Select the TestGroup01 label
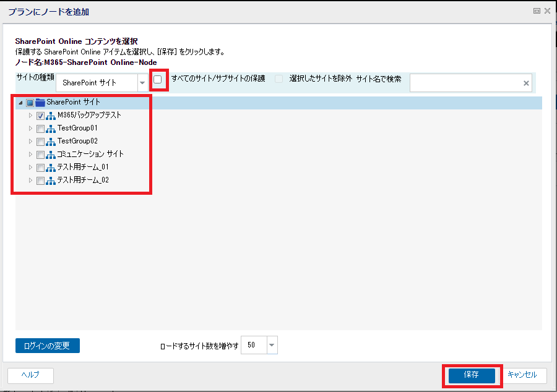 click(x=77, y=128)
